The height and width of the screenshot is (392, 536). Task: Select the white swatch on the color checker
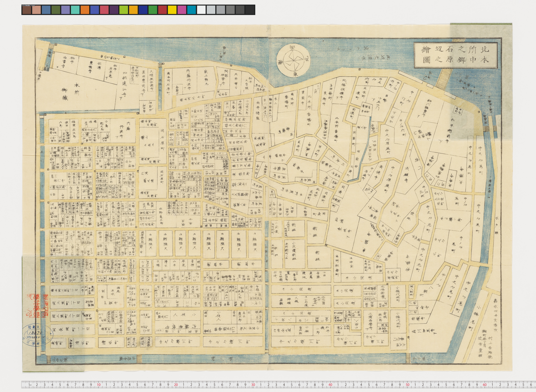coord(201,10)
